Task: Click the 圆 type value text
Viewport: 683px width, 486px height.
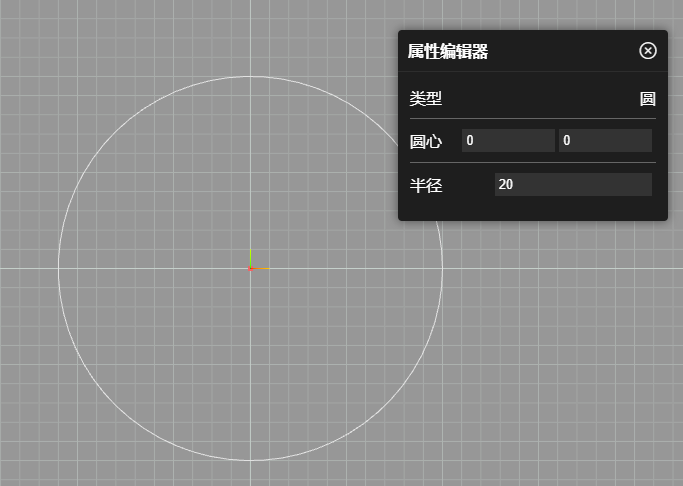Action: pos(647,99)
